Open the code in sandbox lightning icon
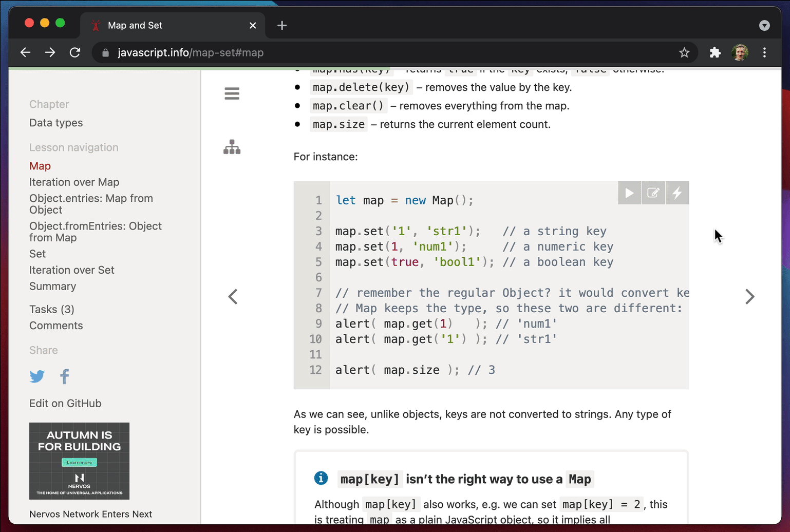The height and width of the screenshot is (532, 790). tap(678, 193)
